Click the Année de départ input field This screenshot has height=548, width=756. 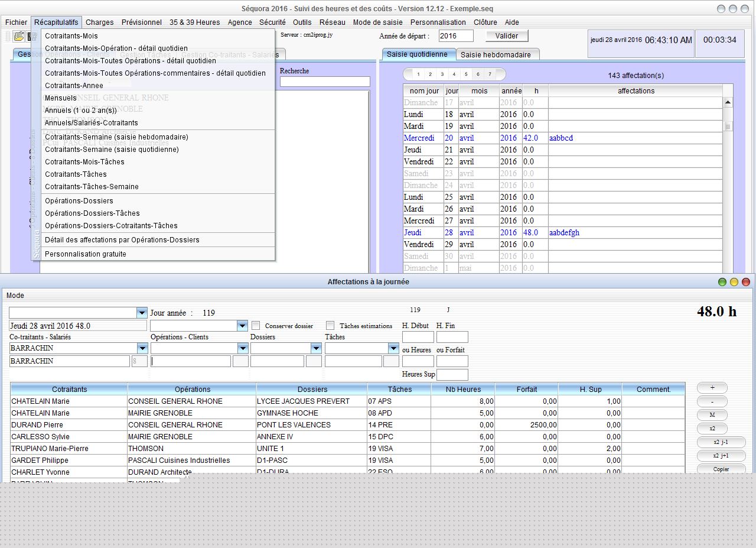(455, 36)
